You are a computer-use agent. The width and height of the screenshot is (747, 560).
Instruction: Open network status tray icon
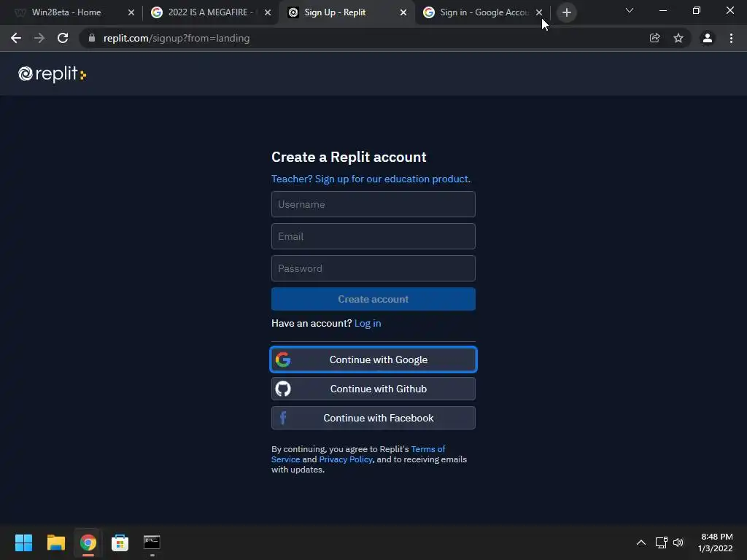coord(661,542)
